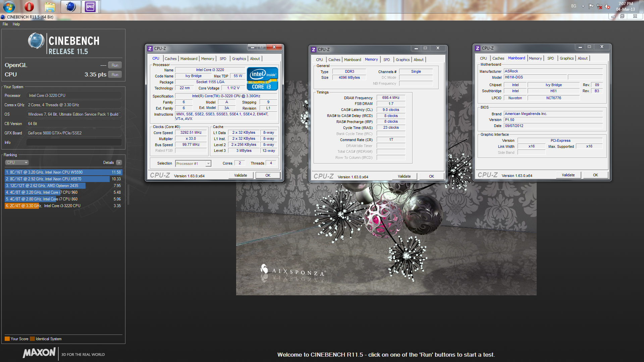Click left CPU-Z window title icon

click(x=150, y=49)
